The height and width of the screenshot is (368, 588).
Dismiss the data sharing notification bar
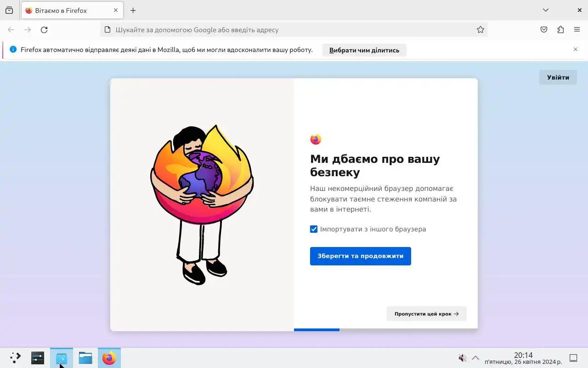coord(576,49)
